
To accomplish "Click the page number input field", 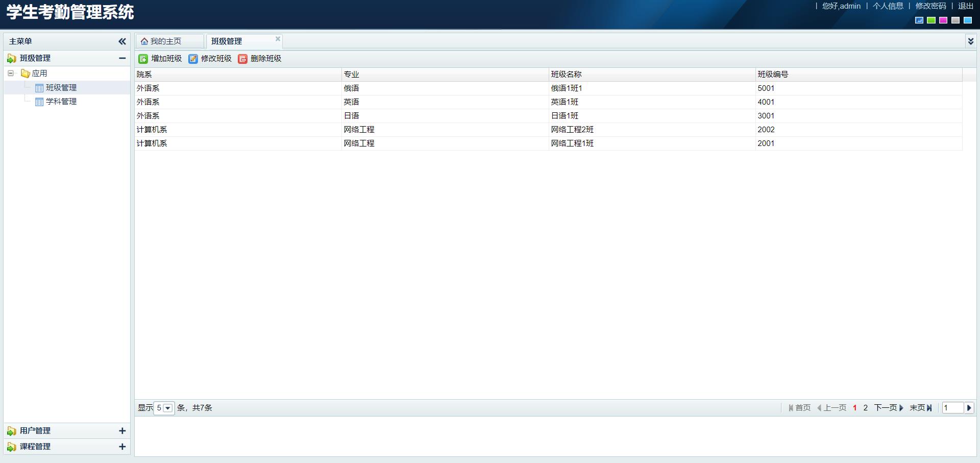I will click(953, 408).
